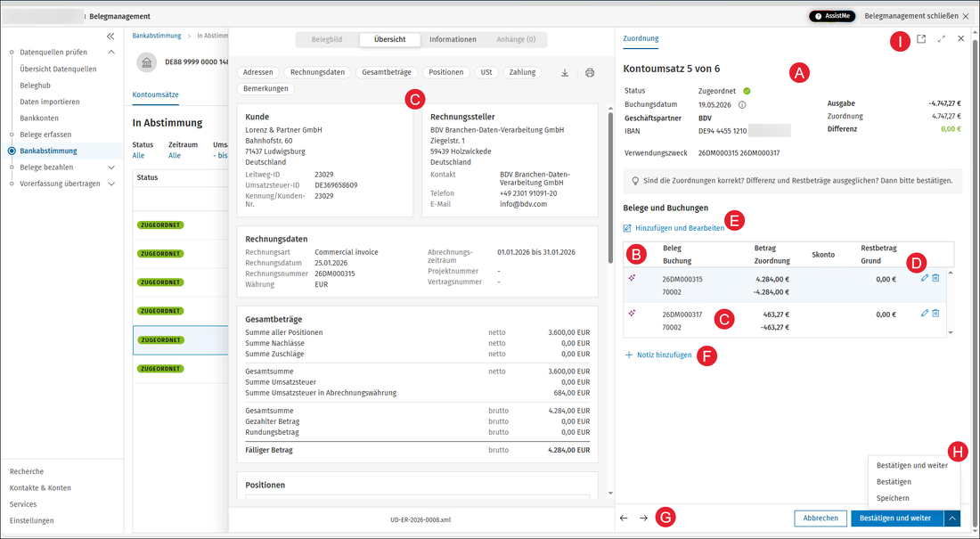The width and height of the screenshot is (980, 539).
Task: Delete the assignment for Beleg 26DM000317
Action: click(935, 314)
